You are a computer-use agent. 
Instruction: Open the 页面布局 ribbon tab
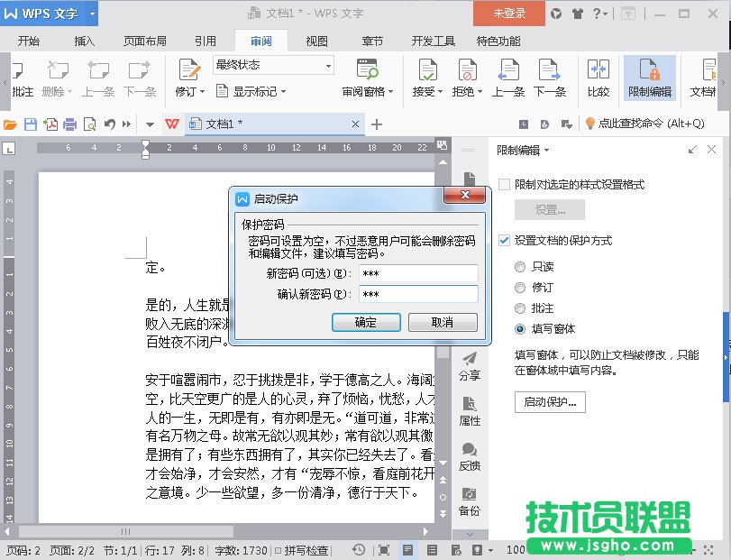145,41
